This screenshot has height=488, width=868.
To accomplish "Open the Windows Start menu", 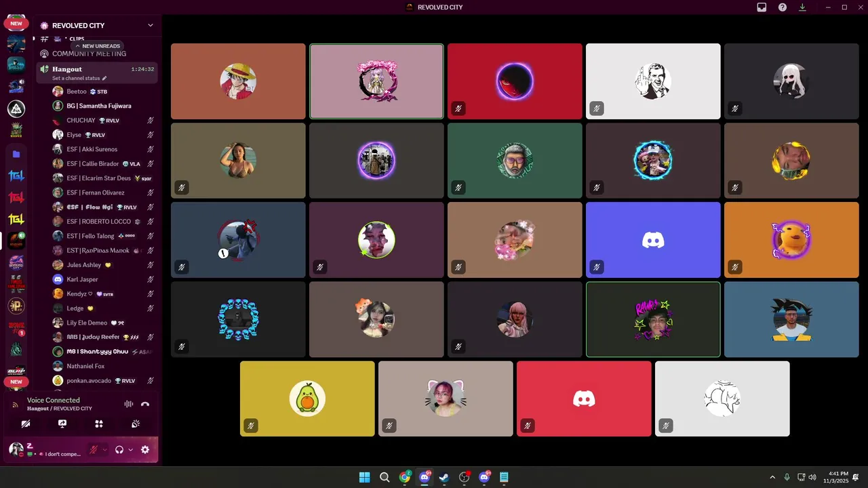I will 364,477.
